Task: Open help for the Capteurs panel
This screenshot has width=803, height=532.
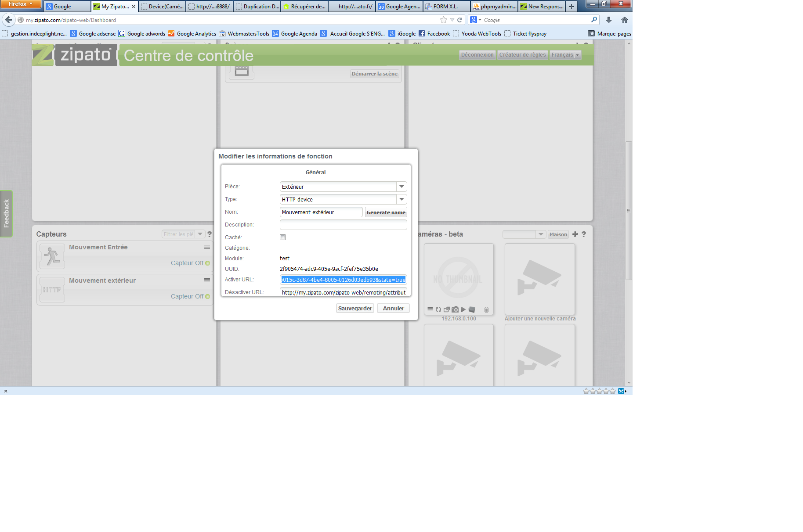Action: click(210, 234)
